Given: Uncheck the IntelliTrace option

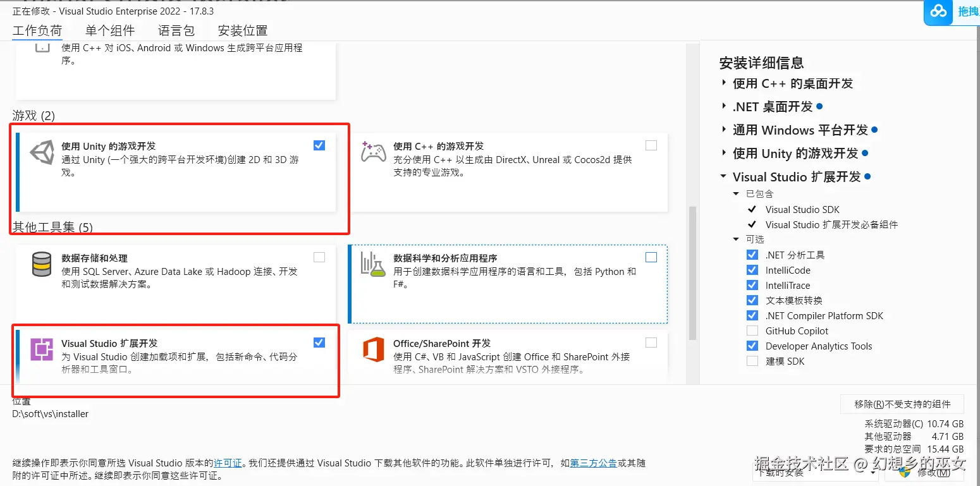Looking at the screenshot, I should tap(752, 285).
